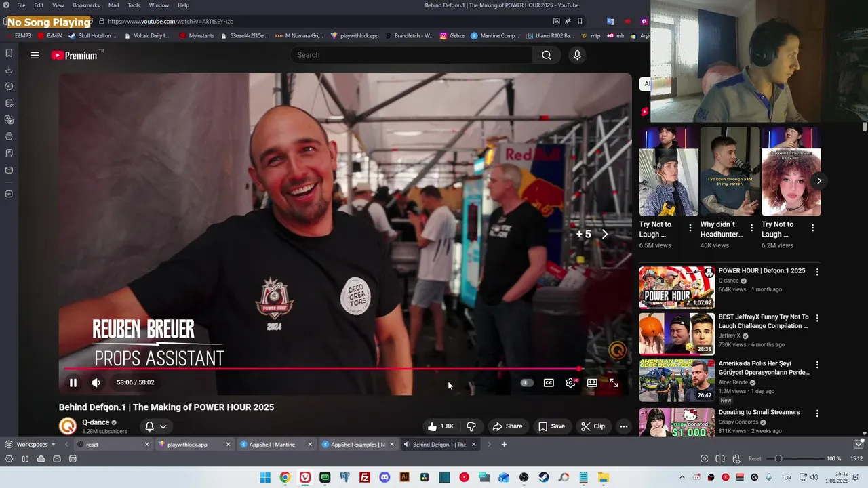Open POWER HOUR Defqon.1 2025 thumbnail
The height and width of the screenshot is (488, 868).
point(677,287)
